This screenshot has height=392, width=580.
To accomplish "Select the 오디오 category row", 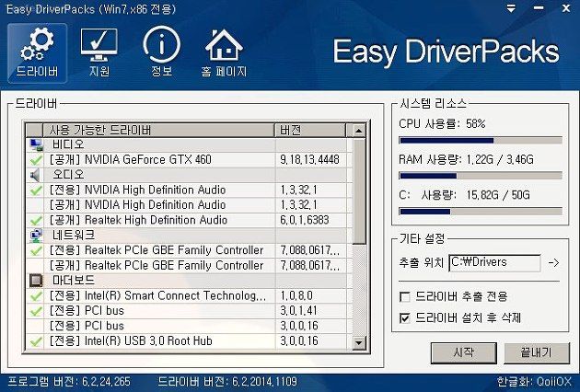I will click(188, 175).
